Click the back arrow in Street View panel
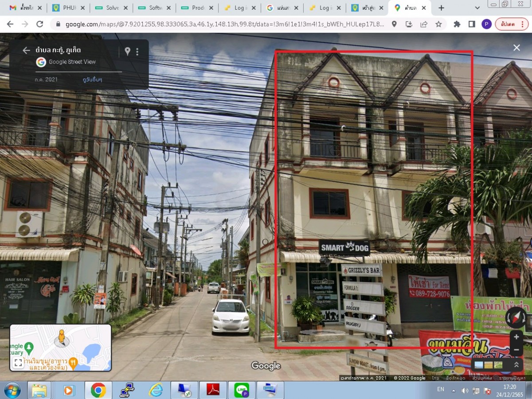Screen dimensions: 532x399 [26, 51]
